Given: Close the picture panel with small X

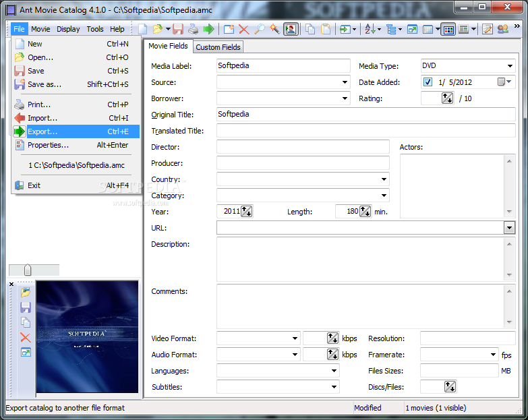Looking at the screenshot, I should pyautogui.click(x=11, y=284).
